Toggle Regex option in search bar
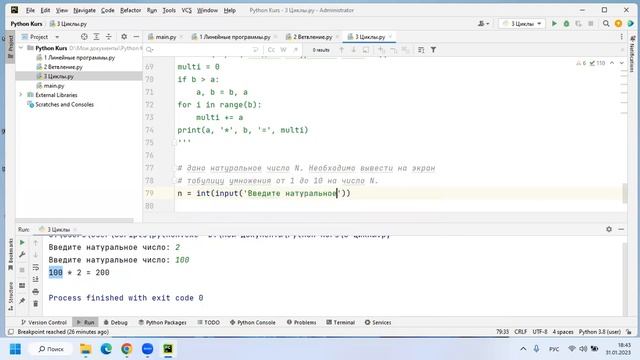This screenshot has height=360, width=640. click(x=296, y=50)
